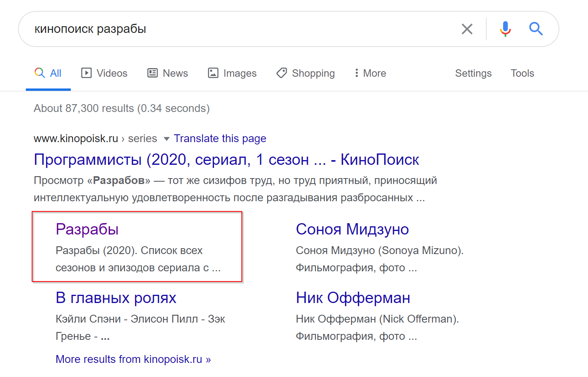Expand the dropdown arrow beside kinopoisk.ru series
588x377 pixels.
click(x=166, y=139)
